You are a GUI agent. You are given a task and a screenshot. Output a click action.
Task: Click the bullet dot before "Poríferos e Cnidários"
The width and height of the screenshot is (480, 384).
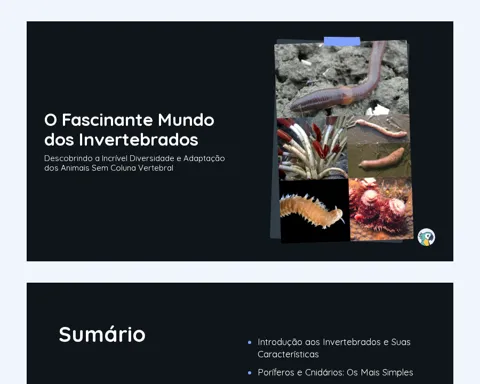tap(250, 373)
